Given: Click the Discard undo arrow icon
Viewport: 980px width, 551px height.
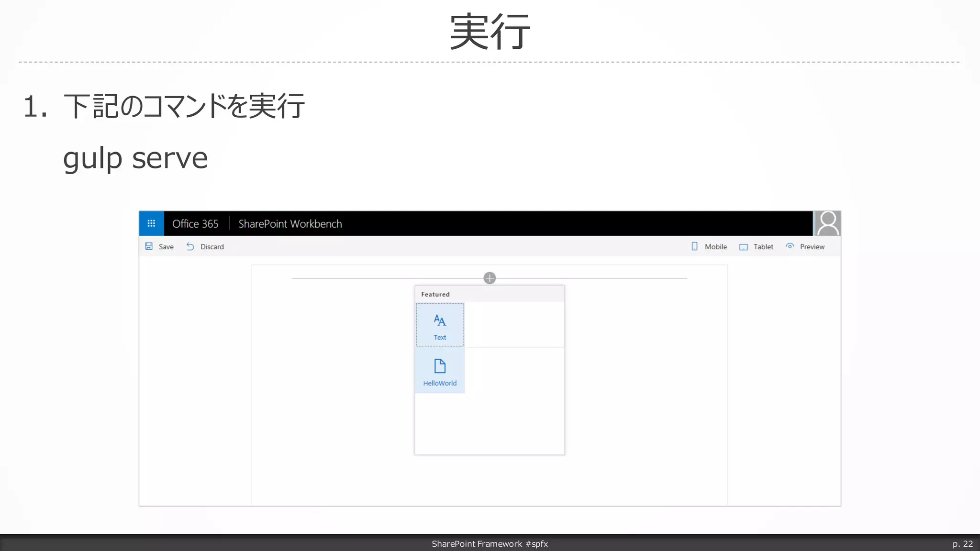Looking at the screenshot, I should (190, 246).
